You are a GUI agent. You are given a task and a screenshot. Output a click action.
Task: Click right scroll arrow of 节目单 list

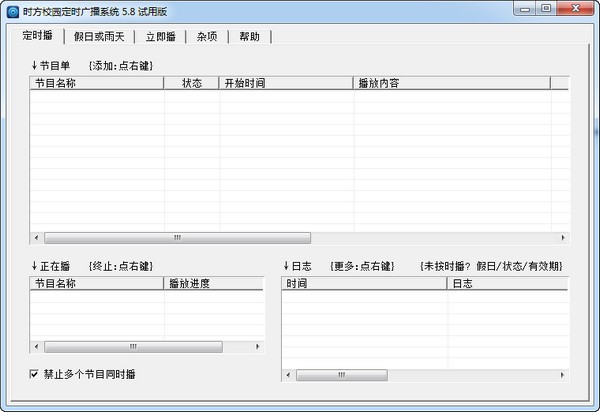(x=563, y=238)
